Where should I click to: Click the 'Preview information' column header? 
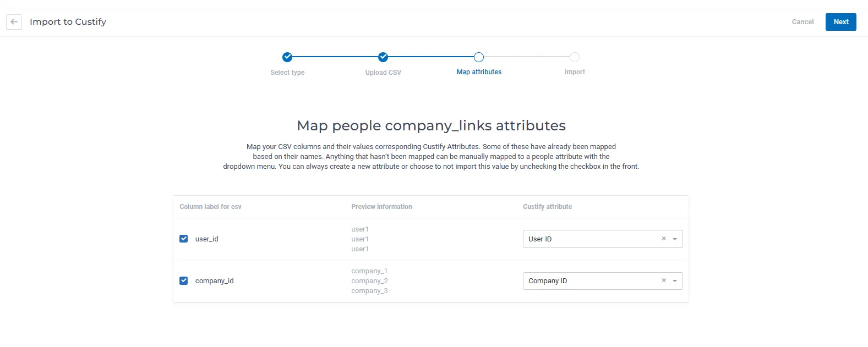click(x=381, y=207)
